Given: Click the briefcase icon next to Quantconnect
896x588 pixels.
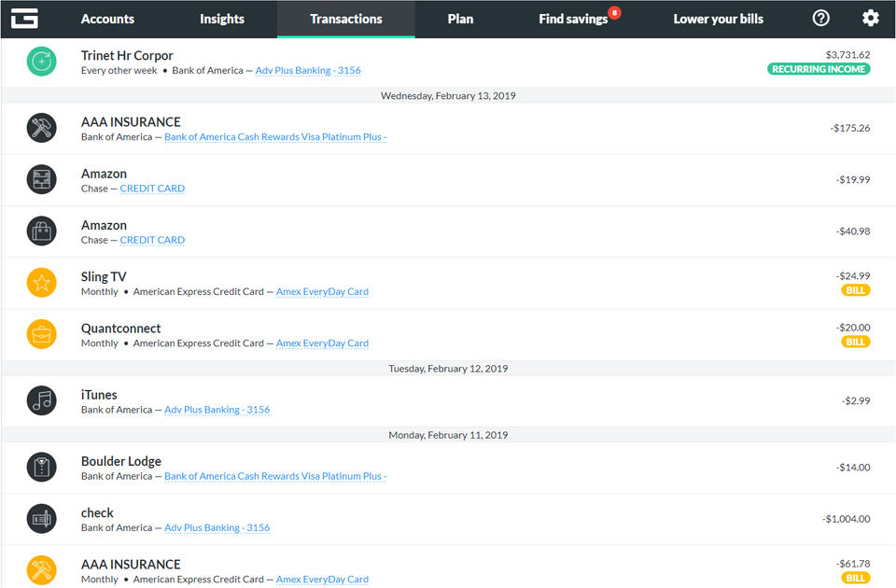Looking at the screenshot, I should [42, 334].
